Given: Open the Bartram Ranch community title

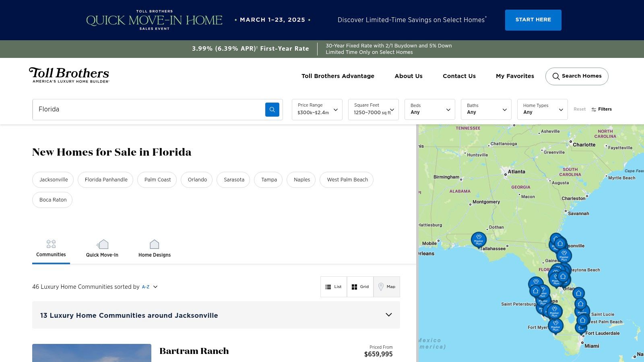Looking at the screenshot, I should (194, 351).
